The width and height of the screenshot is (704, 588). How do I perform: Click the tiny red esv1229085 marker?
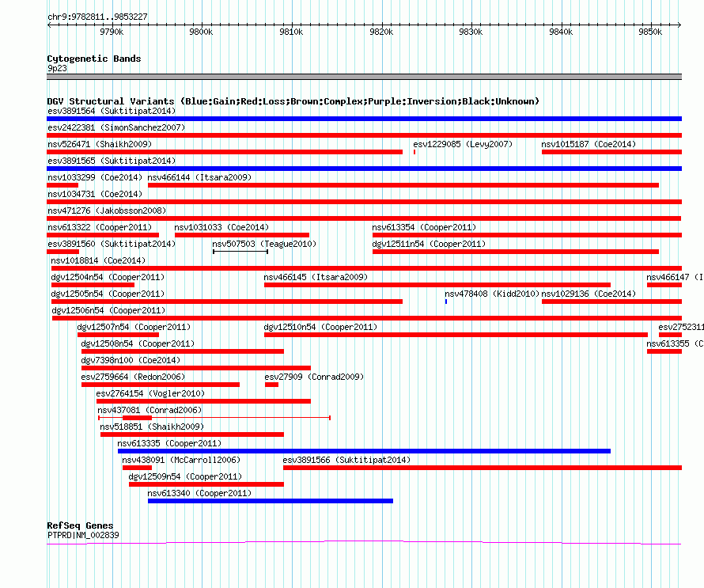414,152
